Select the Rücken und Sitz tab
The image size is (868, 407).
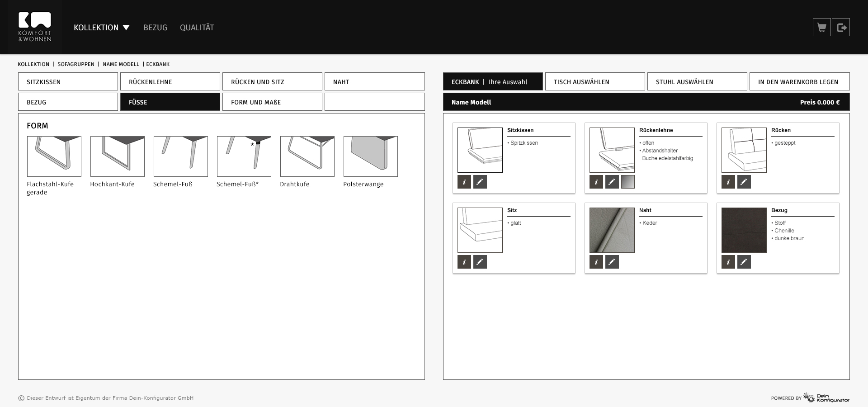coord(272,82)
